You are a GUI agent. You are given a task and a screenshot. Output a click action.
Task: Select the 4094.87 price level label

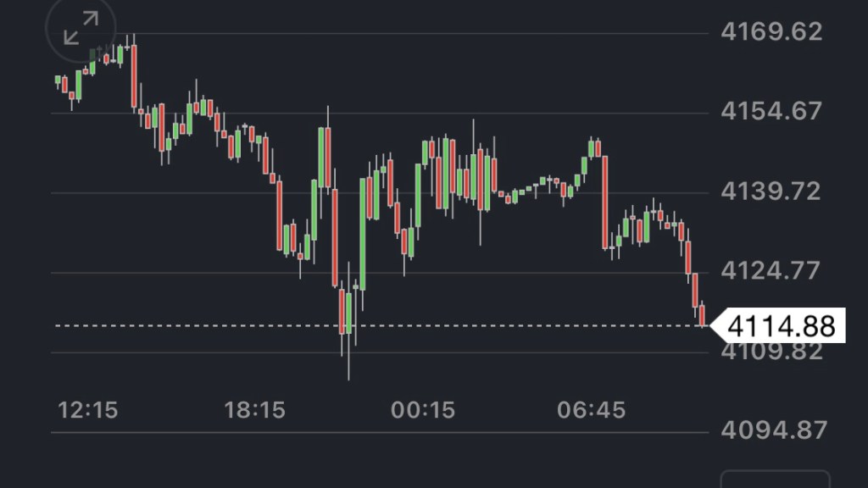point(771,430)
